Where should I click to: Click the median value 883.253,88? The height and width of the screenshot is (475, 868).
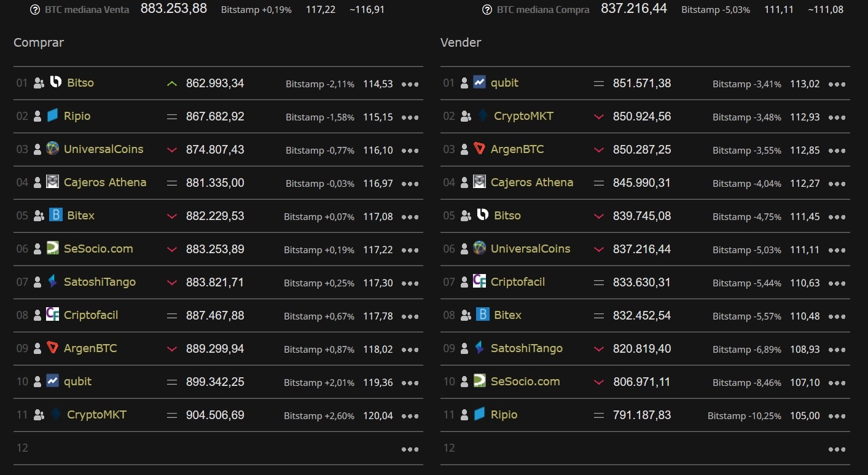coord(174,9)
